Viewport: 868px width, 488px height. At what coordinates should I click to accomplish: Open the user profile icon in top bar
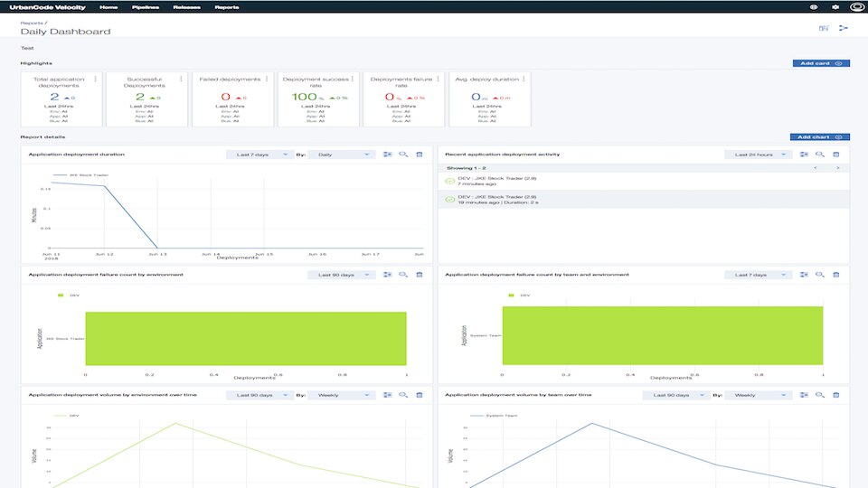click(857, 7)
